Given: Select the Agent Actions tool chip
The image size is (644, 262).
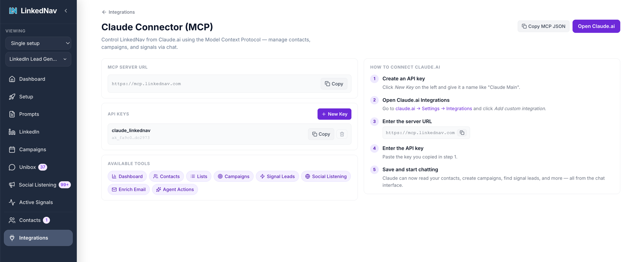Looking at the screenshot, I should pos(175,189).
